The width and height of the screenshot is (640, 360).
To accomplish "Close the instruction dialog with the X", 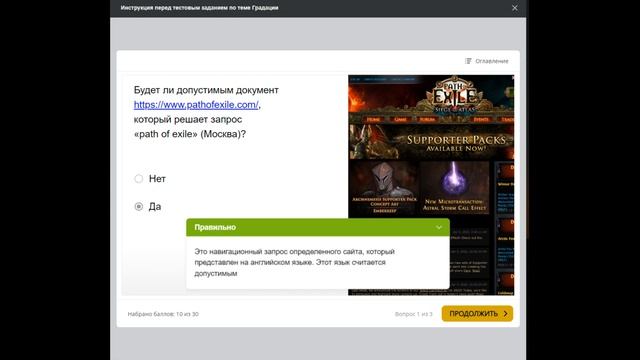I will [515, 8].
